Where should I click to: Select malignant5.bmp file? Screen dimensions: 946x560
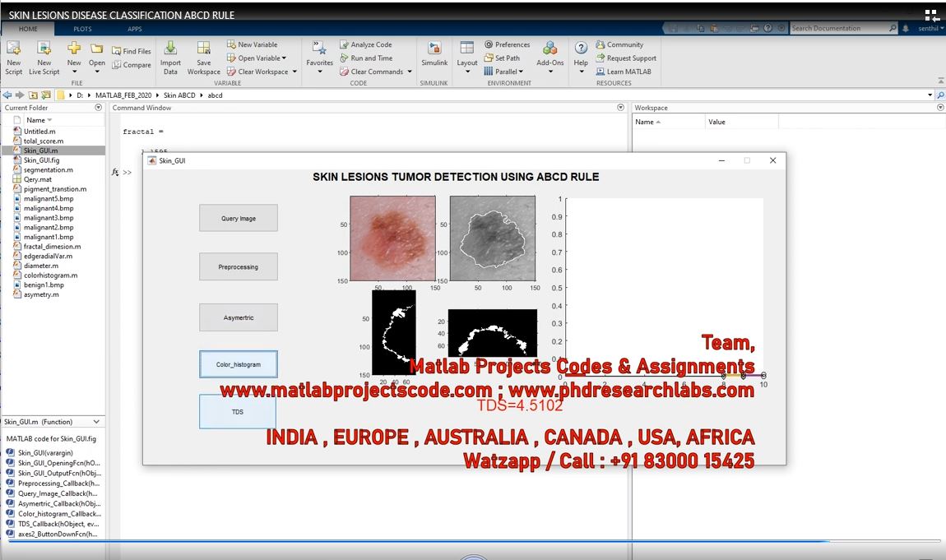tap(49, 198)
